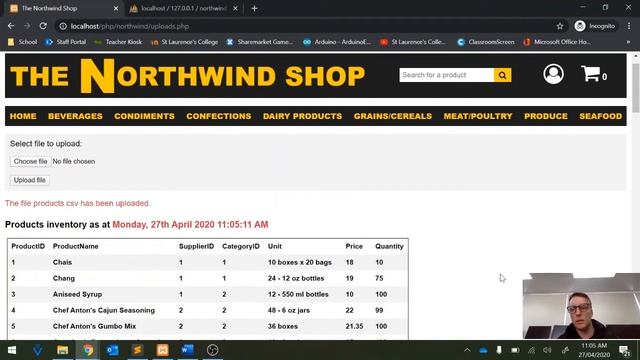640x360 pixels.
Task: Click the Chrome taskbar icon
Action: [x=87, y=350]
